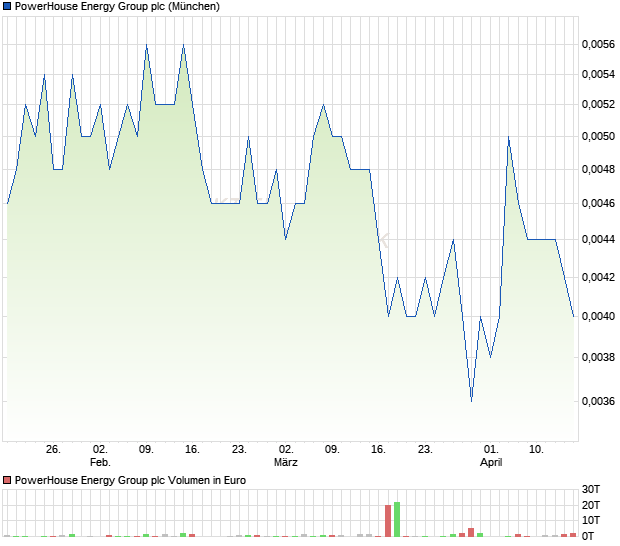Screen dimensions: 620x546
Task: Click the 0,0056 price axis label
Action: tap(598, 44)
